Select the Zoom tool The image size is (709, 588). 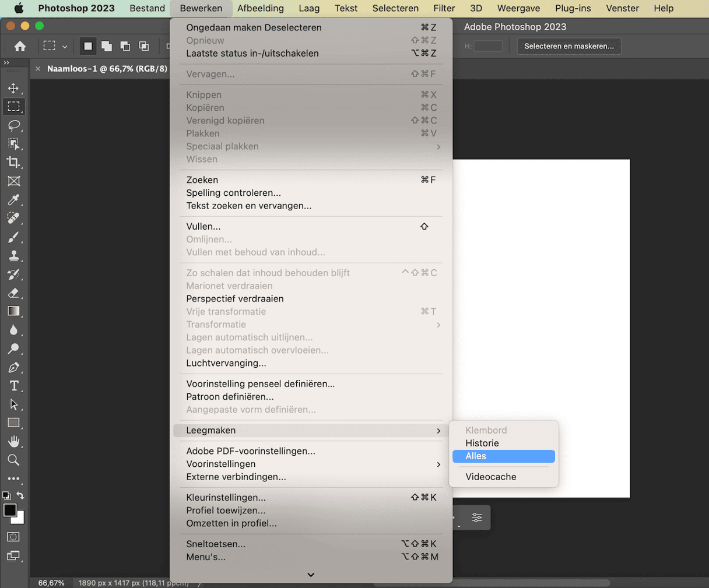[x=13, y=460]
